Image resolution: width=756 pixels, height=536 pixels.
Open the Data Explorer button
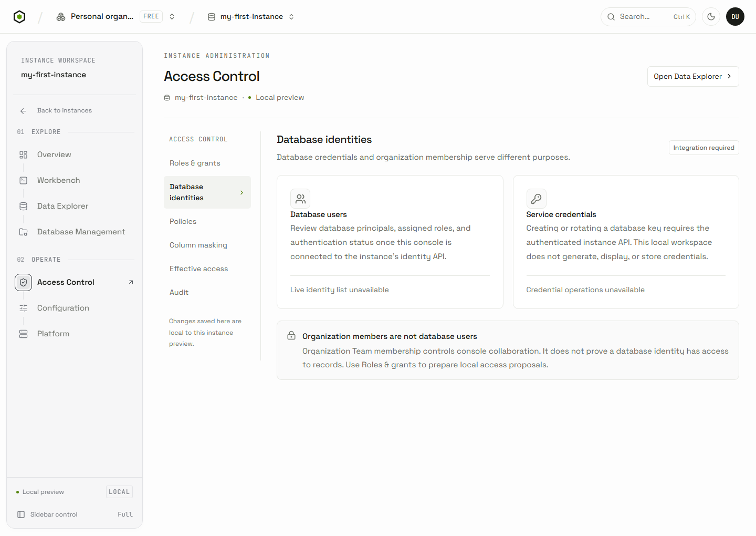(x=693, y=76)
